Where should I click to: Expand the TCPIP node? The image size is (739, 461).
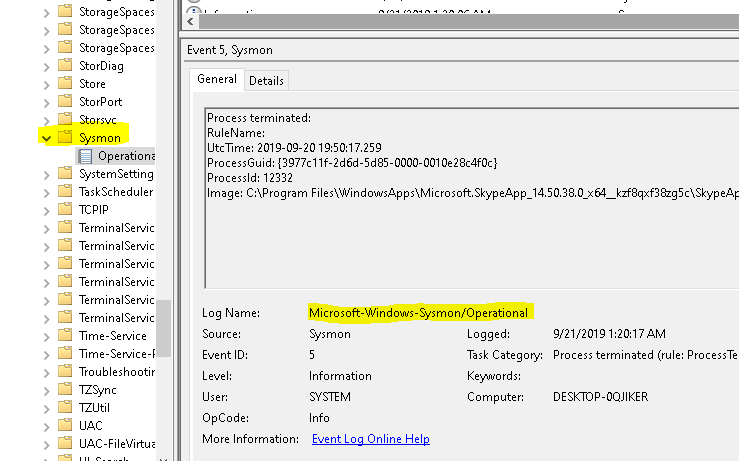(x=47, y=211)
